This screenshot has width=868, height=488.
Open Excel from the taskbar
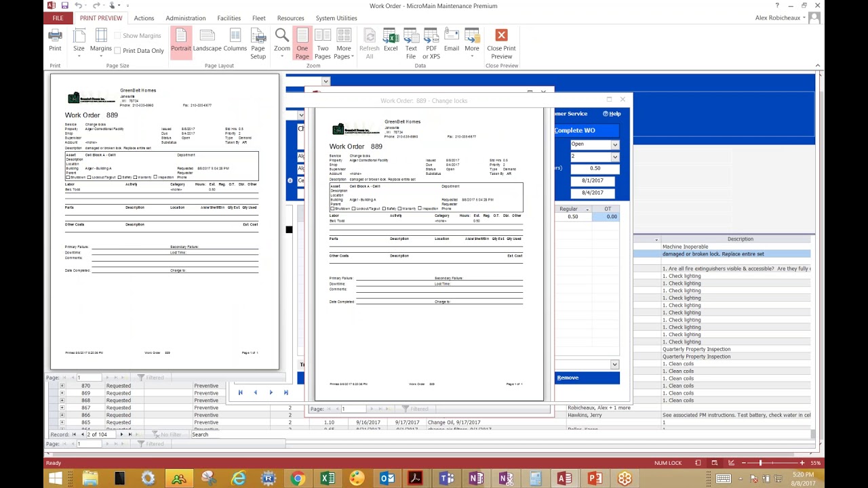coord(328,479)
